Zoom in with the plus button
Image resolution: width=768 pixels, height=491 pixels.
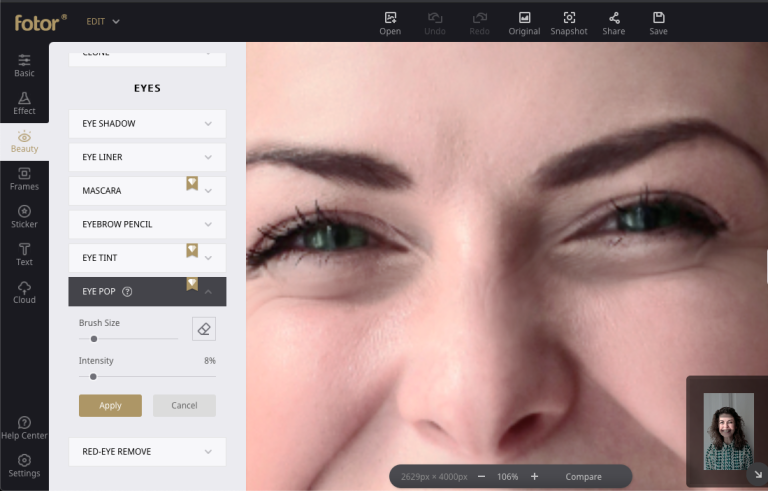(x=534, y=476)
